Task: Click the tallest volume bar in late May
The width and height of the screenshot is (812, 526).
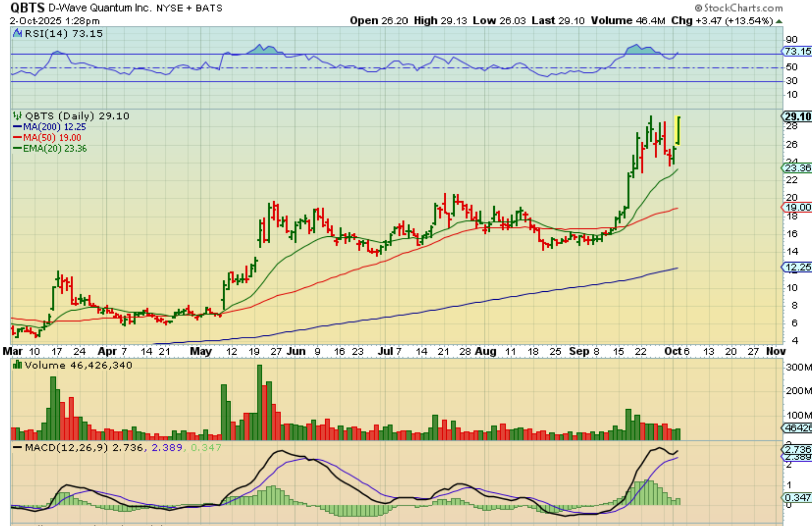Action: 260,403
